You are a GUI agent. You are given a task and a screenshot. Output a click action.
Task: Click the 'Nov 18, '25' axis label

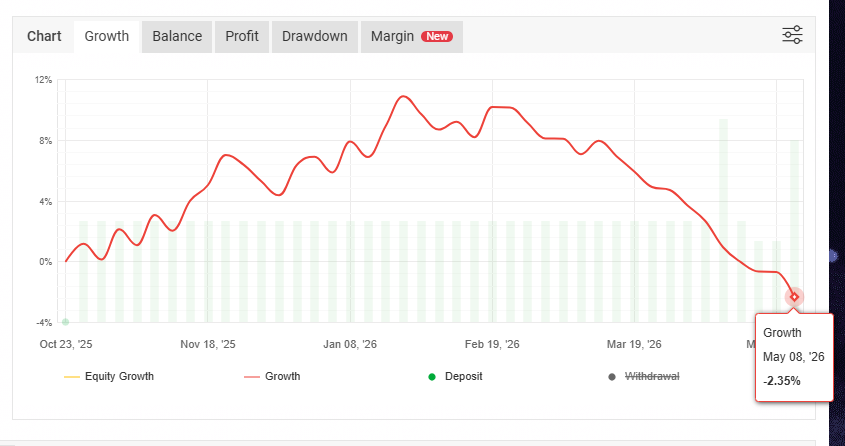coord(207,345)
